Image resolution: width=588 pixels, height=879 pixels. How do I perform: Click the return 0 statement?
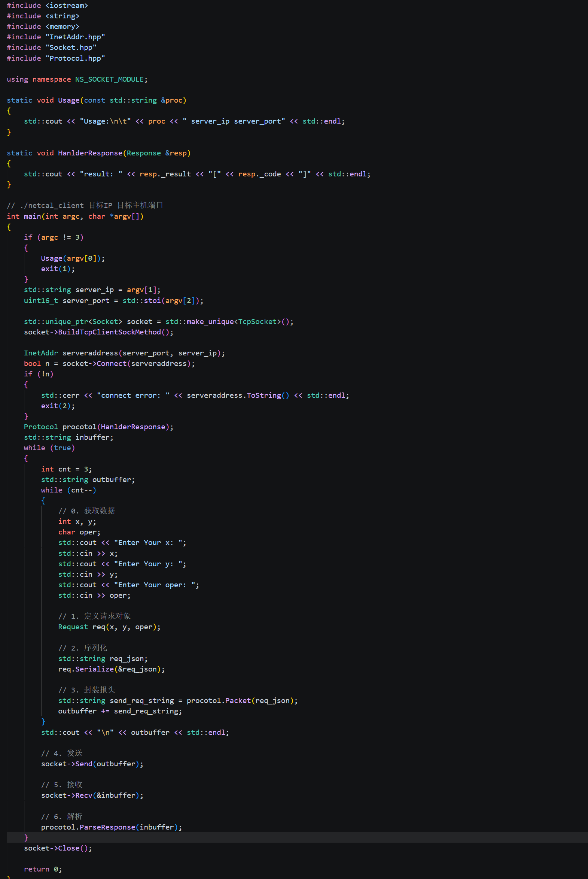(43, 869)
